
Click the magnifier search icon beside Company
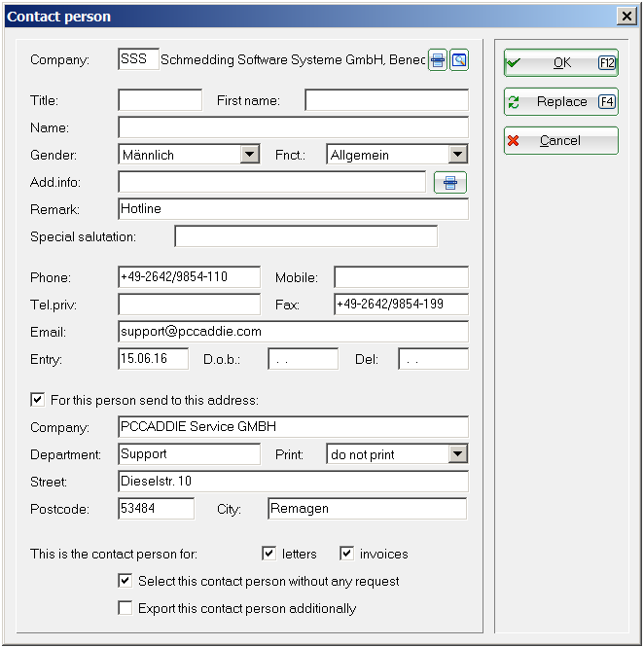click(x=459, y=60)
